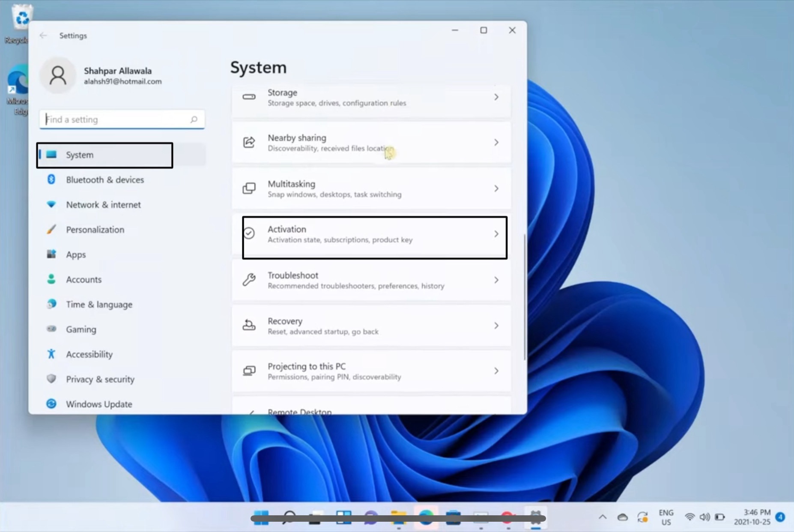Expand the Projecting to this PC chevron
This screenshot has width=794, height=532.
point(496,371)
